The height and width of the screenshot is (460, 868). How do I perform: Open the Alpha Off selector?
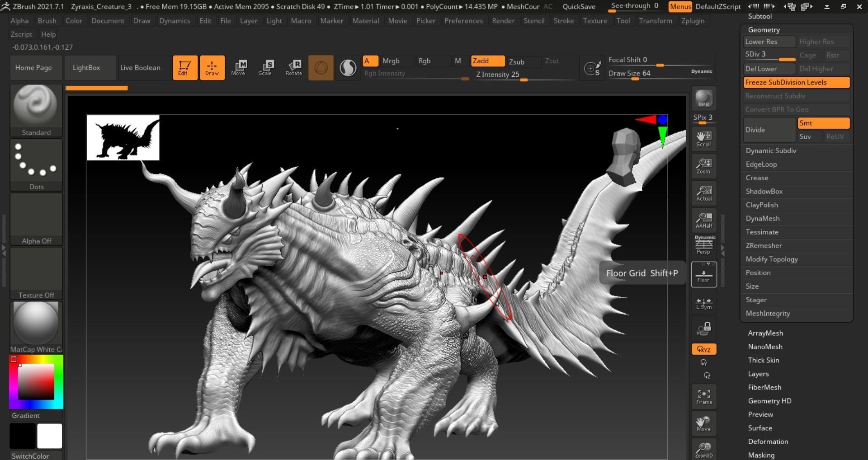[36, 219]
